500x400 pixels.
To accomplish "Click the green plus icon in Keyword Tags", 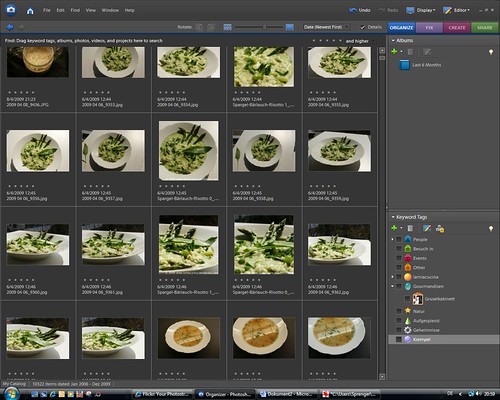I will tap(394, 228).
